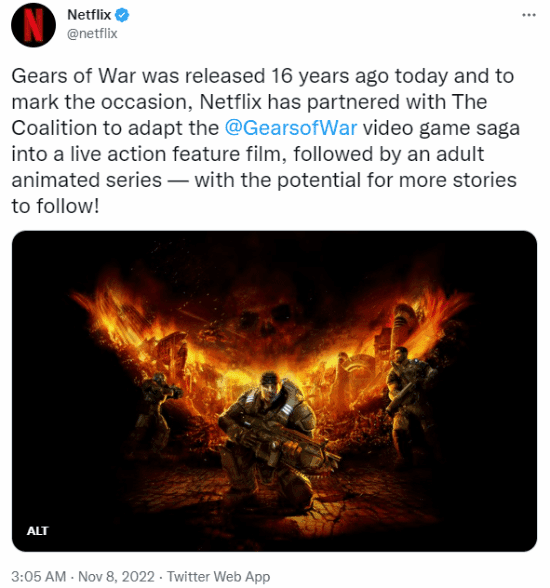This screenshot has height=588, width=550.
Task: Click the red N logo letter
Action: (x=33, y=25)
